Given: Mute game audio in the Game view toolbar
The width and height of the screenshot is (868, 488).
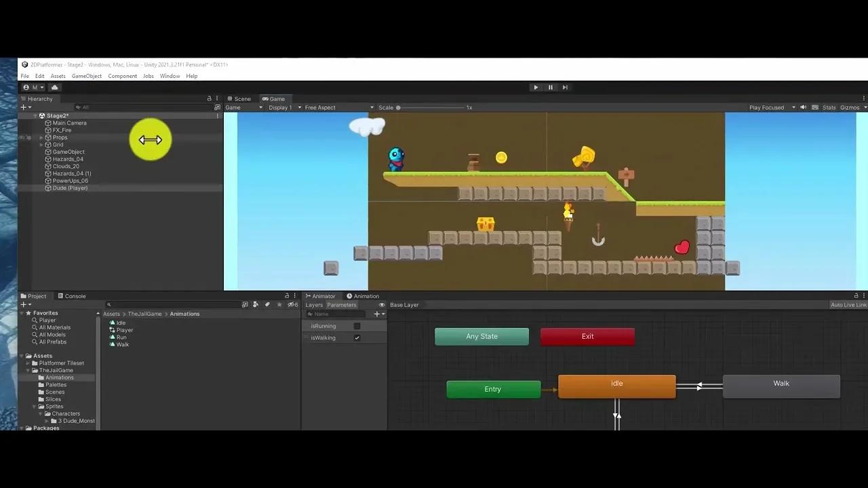Looking at the screenshot, I should tap(804, 107).
